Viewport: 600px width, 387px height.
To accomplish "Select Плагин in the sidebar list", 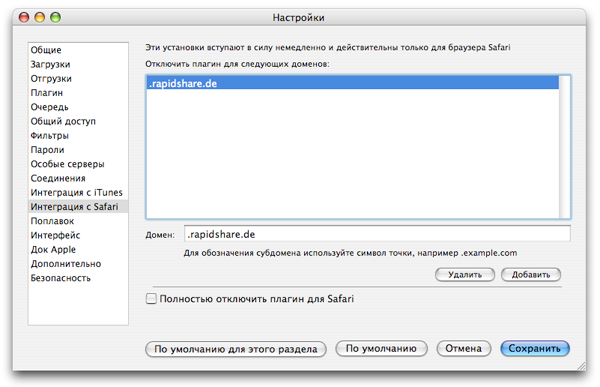I will tap(78, 93).
